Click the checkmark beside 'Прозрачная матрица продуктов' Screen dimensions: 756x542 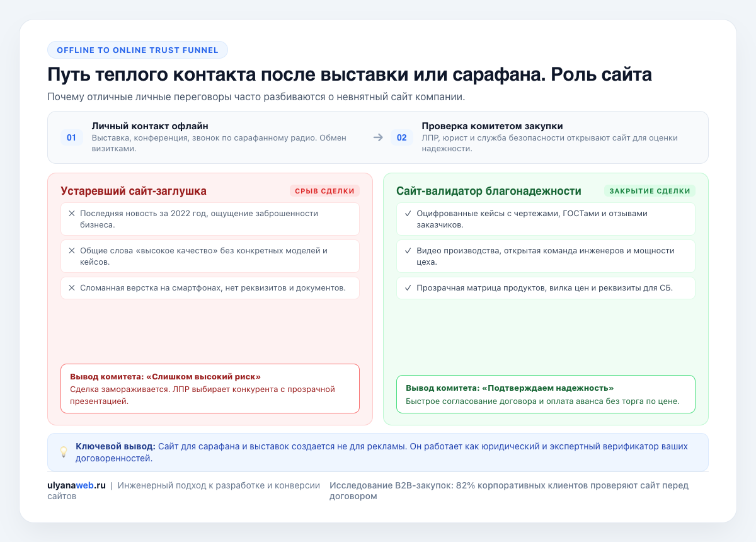click(408, 288)
